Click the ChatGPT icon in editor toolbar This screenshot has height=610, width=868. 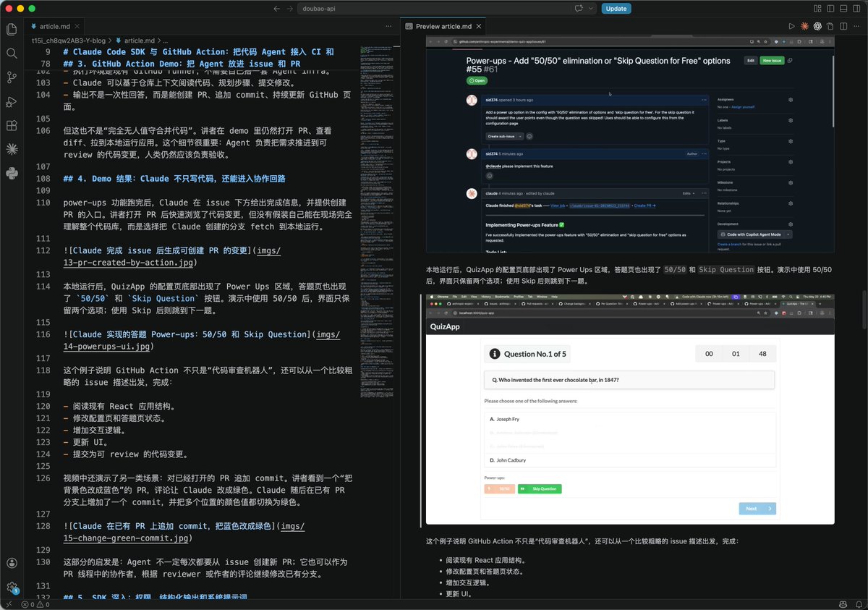coord(817,26)
